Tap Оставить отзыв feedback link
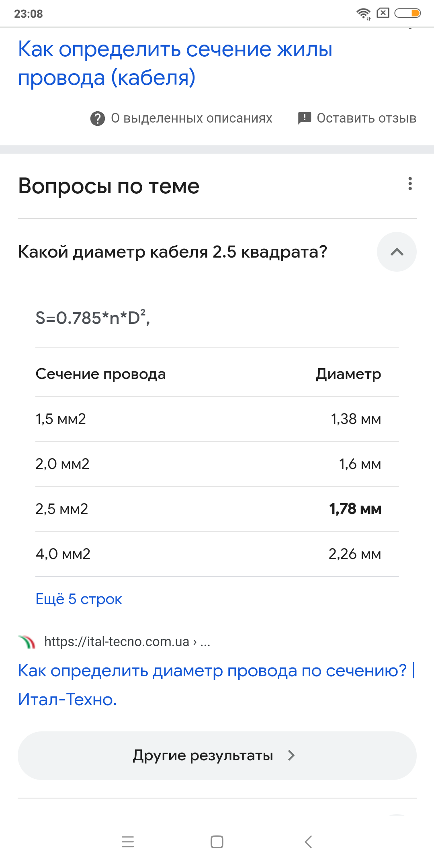 366,119
